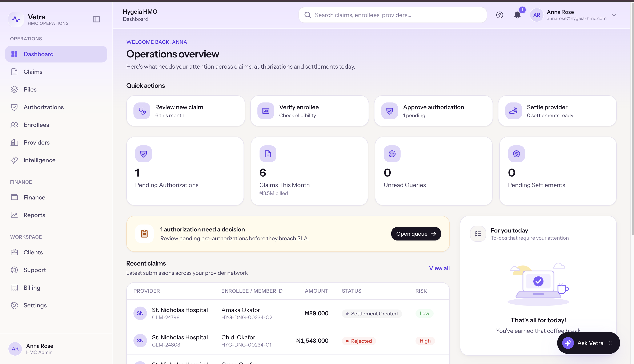Open the Settle provider quick action
Screen dimensions: 634x364
pos(557,111)
